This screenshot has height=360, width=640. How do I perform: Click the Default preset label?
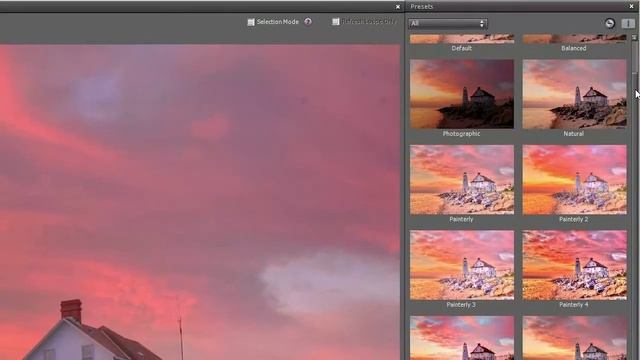point(462,48)
